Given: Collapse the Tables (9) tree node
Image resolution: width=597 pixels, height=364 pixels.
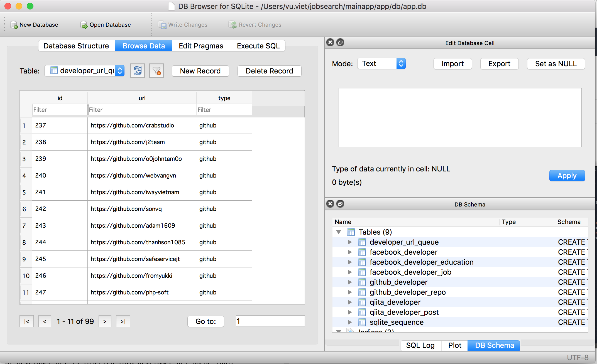Looking at the screenshot, I should [339, 232].
